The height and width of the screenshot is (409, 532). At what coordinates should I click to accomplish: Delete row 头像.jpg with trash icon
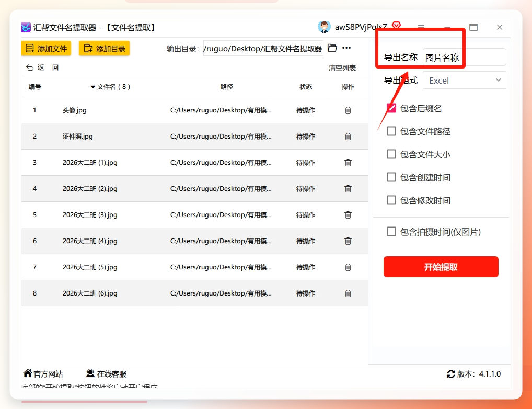pos(348,110)
